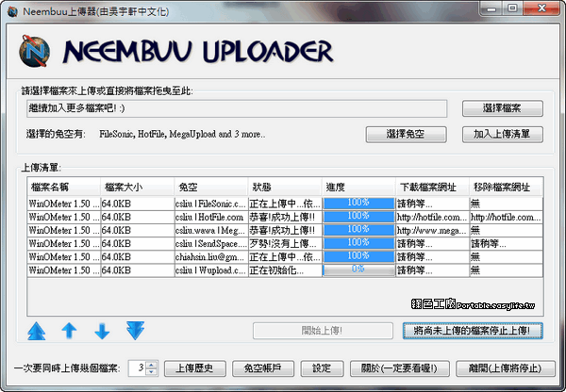Screen dimensions: 566x392
Task: Click the 狀態 column header
Action: [285, 188]
